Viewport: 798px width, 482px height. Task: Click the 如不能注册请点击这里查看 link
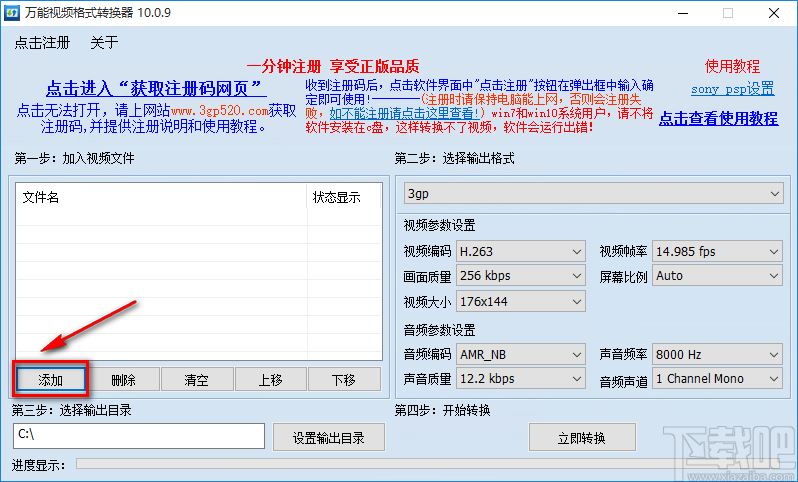coord(404,113)
